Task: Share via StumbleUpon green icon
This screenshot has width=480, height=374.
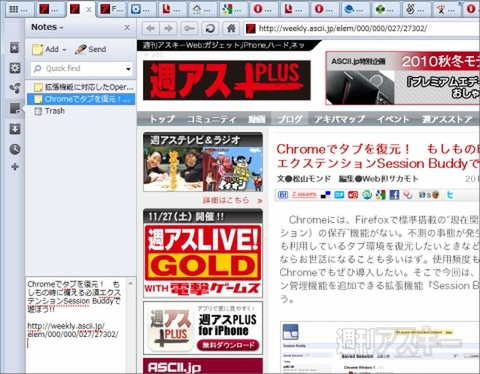Action: coord(367,195)
